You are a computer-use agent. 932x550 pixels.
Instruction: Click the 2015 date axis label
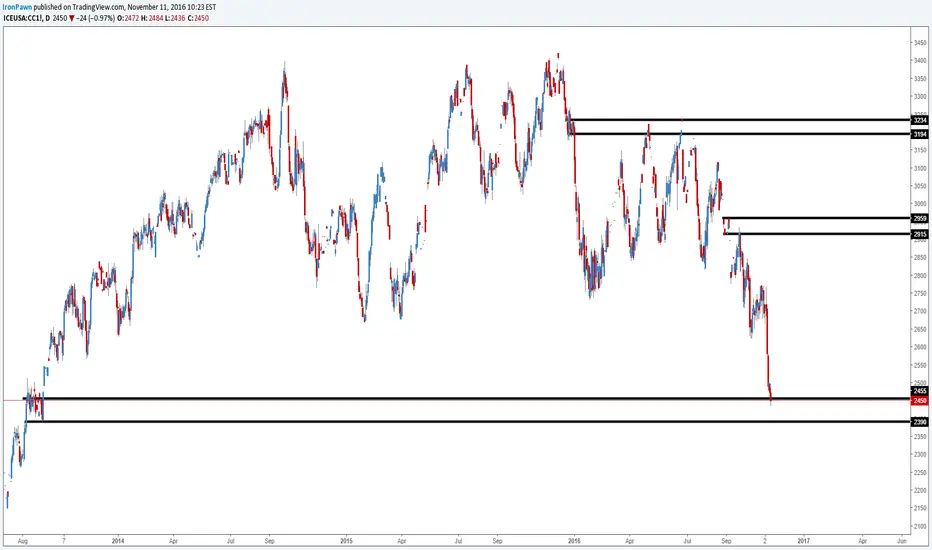(347, 541)
